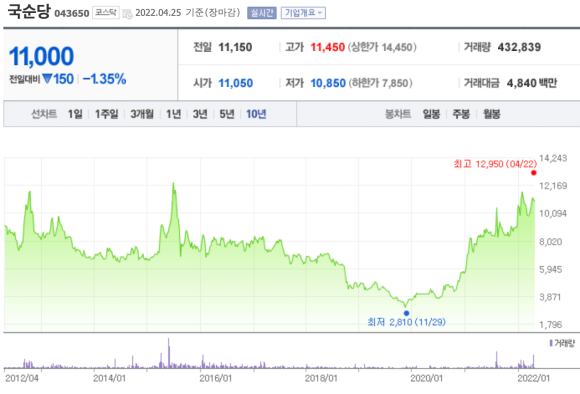Image resolution: width=580 pixels, height=394 pixels.
Task: Click the 거래대금 value 4,840 백만
Action: (532, 83)
